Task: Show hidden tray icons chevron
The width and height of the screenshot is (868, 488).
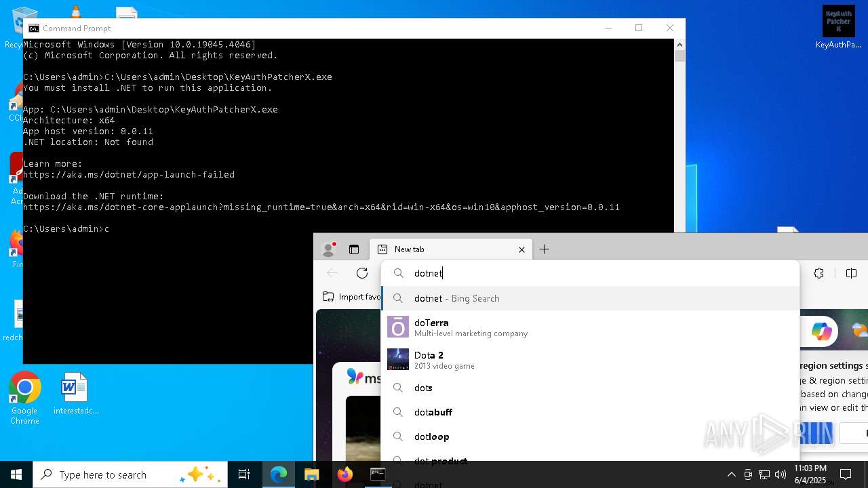Action: click(x=731, y=474)
